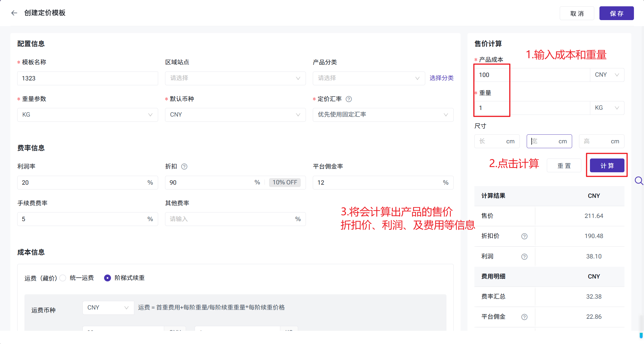Click help icon in 利润 row
Image resolution: width=644 pixels, height=344 pixels.
click(x=524, y=257)
